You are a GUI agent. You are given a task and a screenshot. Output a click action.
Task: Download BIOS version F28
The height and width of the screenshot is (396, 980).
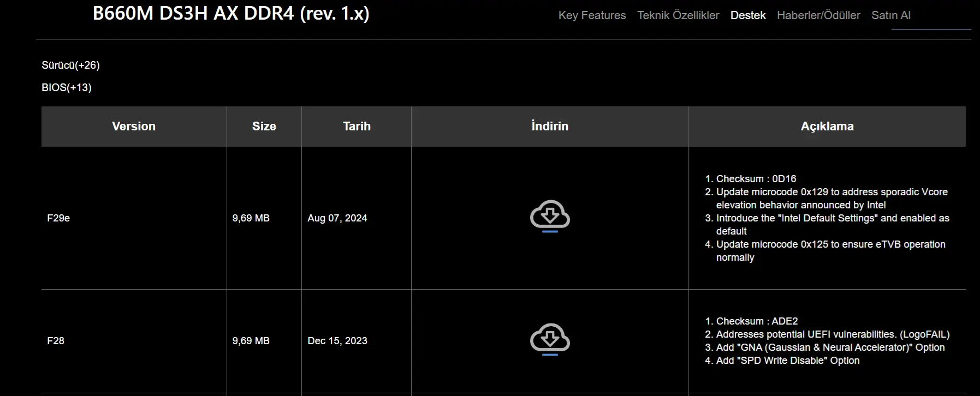(550, 339)
